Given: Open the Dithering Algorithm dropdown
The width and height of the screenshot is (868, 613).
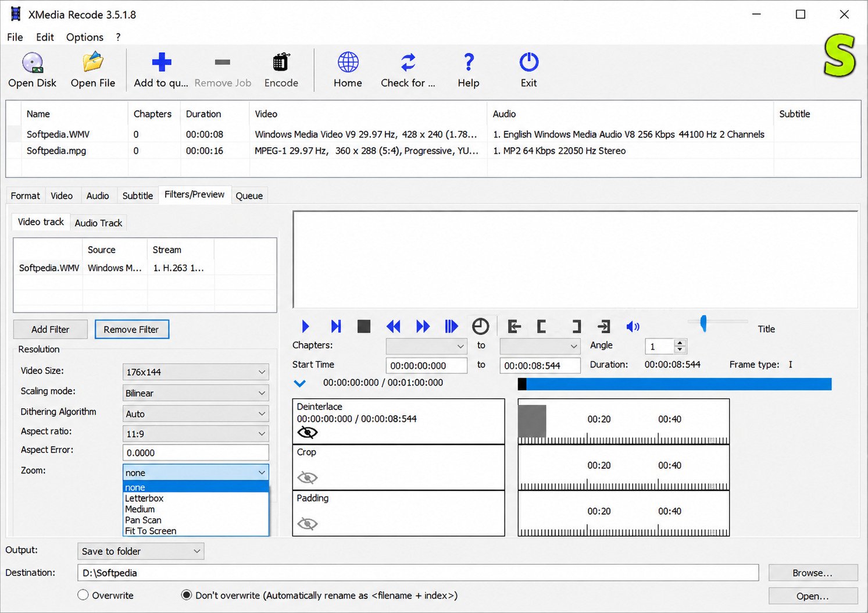Looking at the screenshot, I should [196, 414].
